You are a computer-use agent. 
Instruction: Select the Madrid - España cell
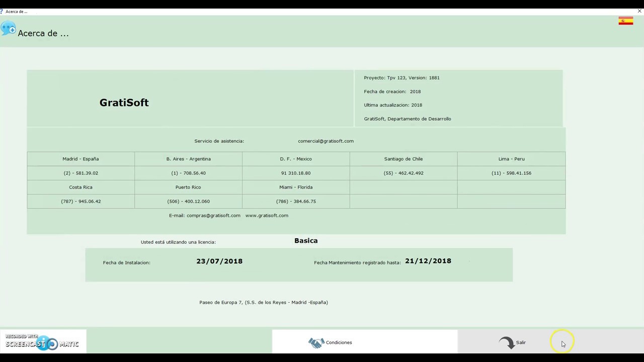pyautogui.click(x=80, y=159)
